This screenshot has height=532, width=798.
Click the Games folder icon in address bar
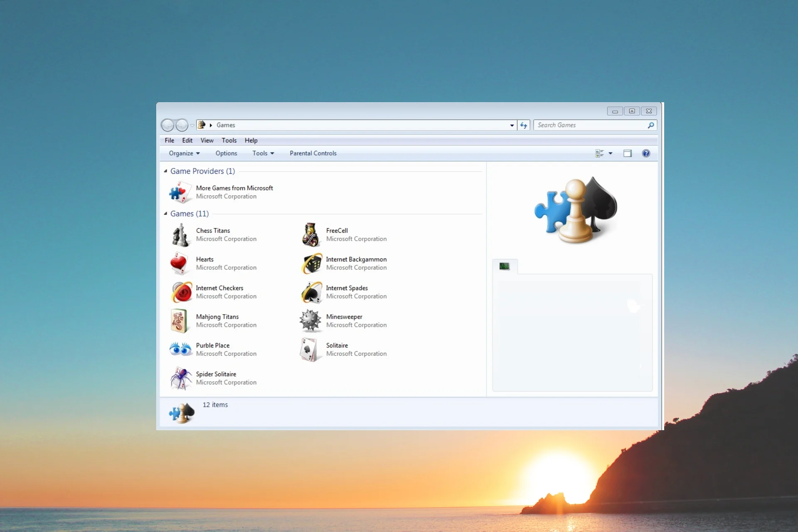click(202, 125)
